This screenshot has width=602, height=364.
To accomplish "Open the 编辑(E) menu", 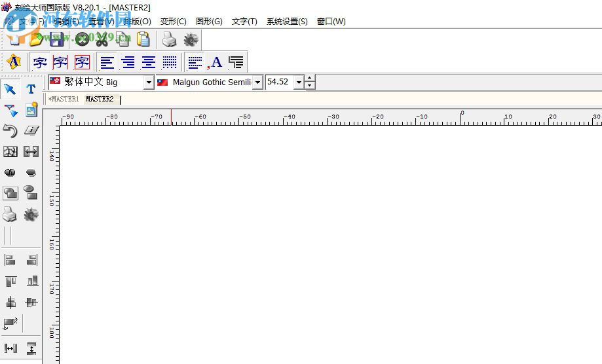I will [x=66, y=22].
